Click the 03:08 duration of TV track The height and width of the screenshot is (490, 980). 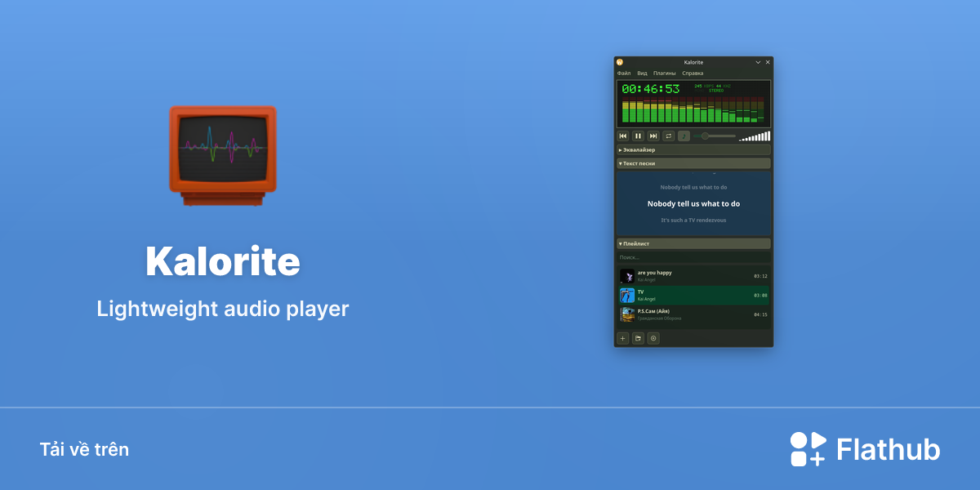coord(760,296)
